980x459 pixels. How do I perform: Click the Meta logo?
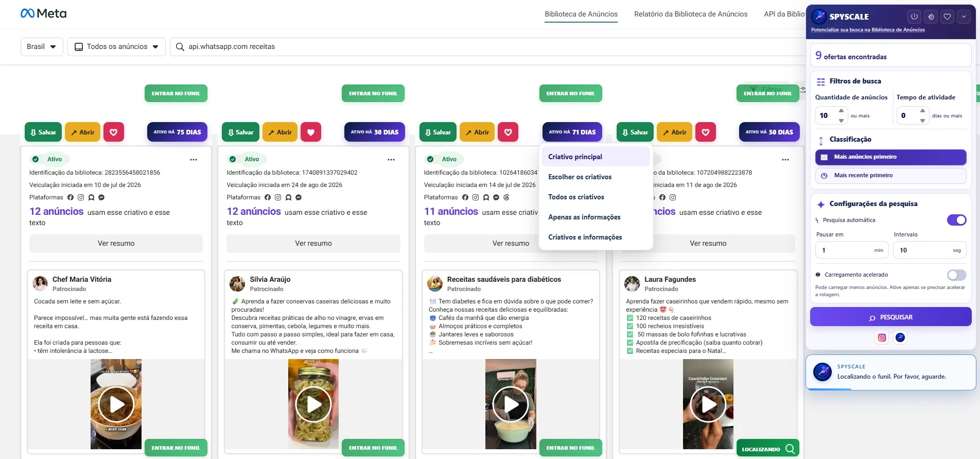44,13
